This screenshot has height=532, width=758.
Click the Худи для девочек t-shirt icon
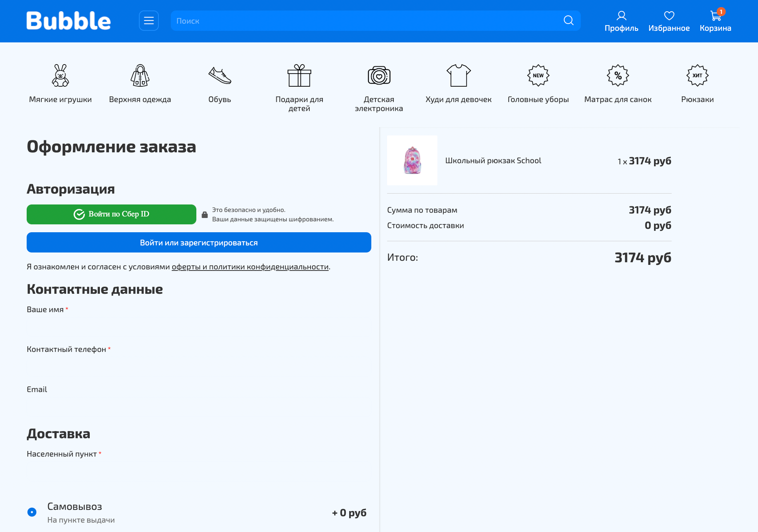coord(458,75)
